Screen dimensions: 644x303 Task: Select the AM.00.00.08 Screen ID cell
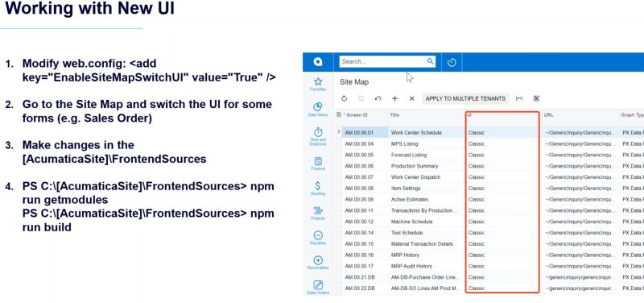(365, 189)
